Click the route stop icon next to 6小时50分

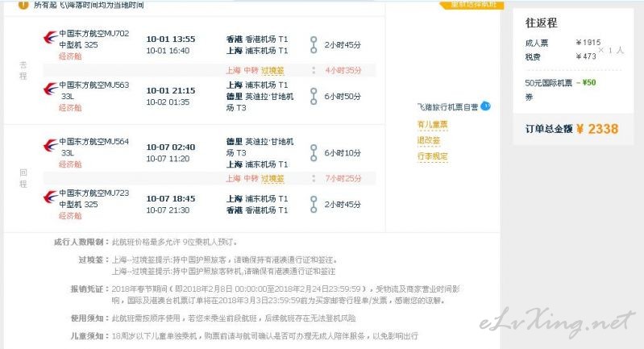tap(314, 96)
